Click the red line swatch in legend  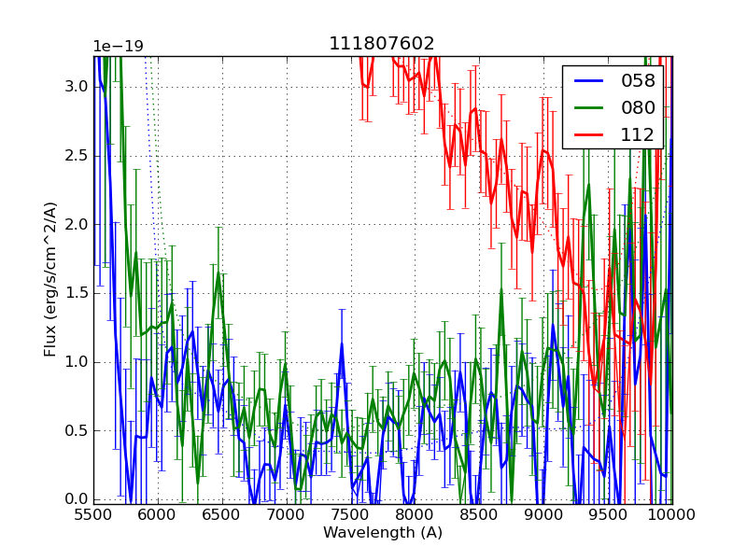pyautogui.click(x=590, y=134)
